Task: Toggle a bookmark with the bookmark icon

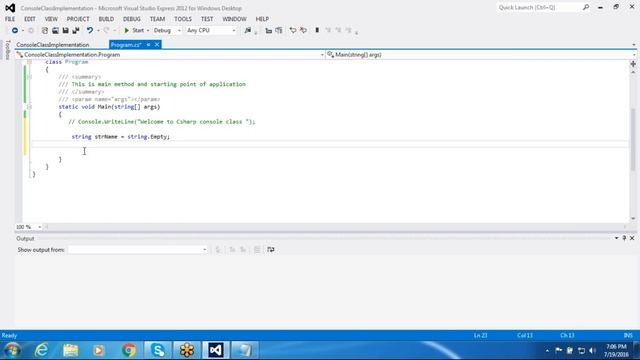Action: point(317,31)
